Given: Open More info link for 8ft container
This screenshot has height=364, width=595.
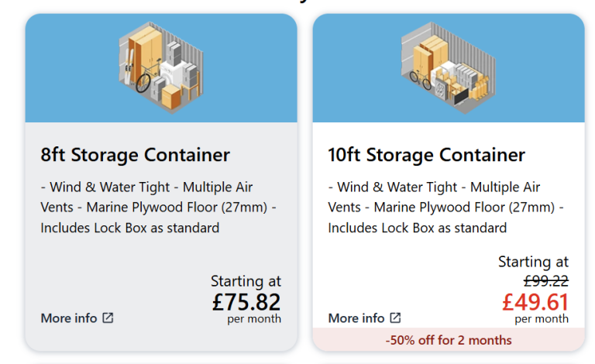Looking at the screenshot, I should 77,318.
